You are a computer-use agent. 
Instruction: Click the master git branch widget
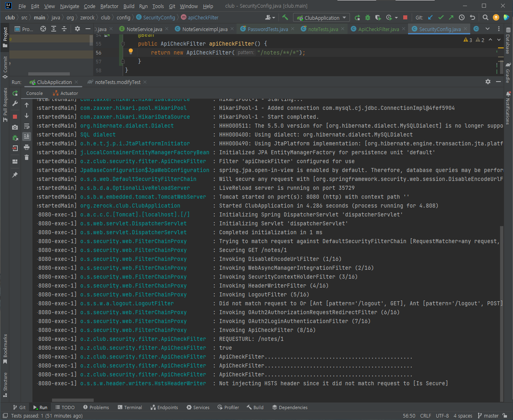point(488,416)
